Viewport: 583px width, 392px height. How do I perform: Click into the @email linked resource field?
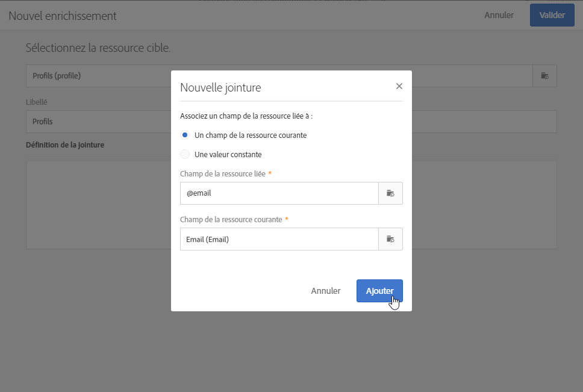(x=279, y=193)
